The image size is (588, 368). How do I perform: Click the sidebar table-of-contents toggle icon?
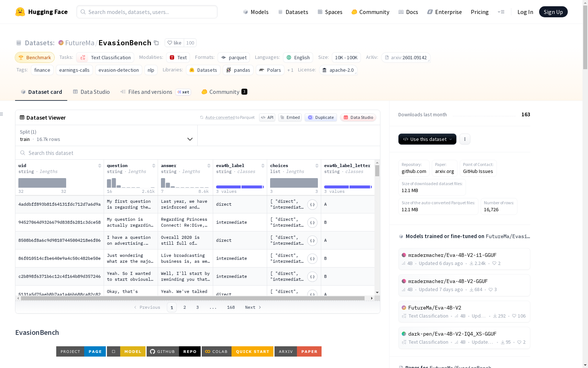pyautogui.click(x=2, y=114)
